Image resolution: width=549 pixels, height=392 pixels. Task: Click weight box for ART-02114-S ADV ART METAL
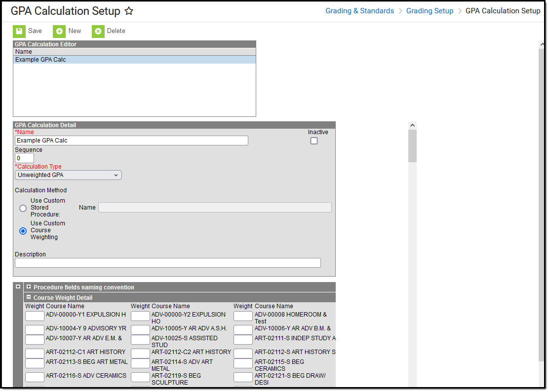(140, 363)
